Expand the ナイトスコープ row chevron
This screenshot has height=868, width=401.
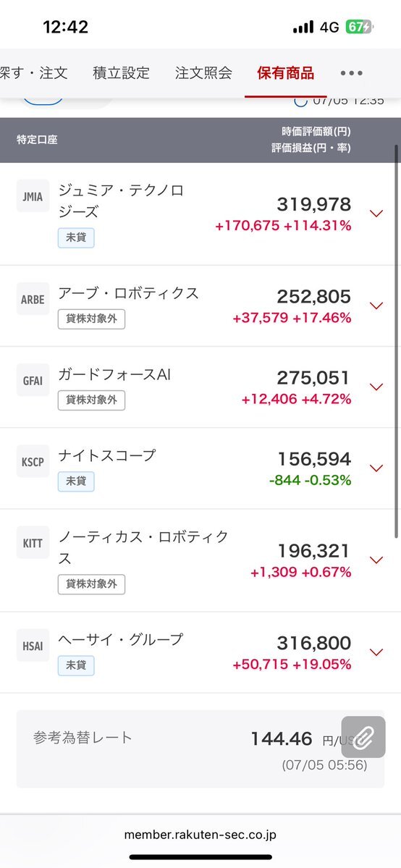(x=376, y=468)
